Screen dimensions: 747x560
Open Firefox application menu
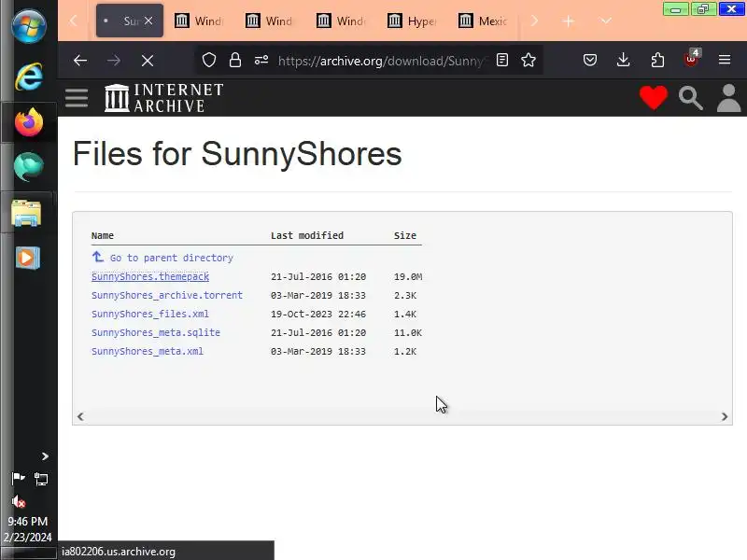[725, 60]
